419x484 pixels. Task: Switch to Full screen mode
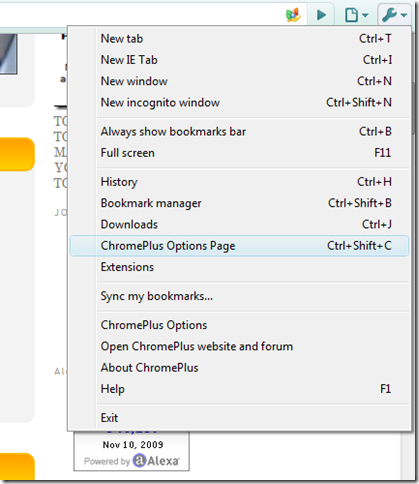(239, 153)
